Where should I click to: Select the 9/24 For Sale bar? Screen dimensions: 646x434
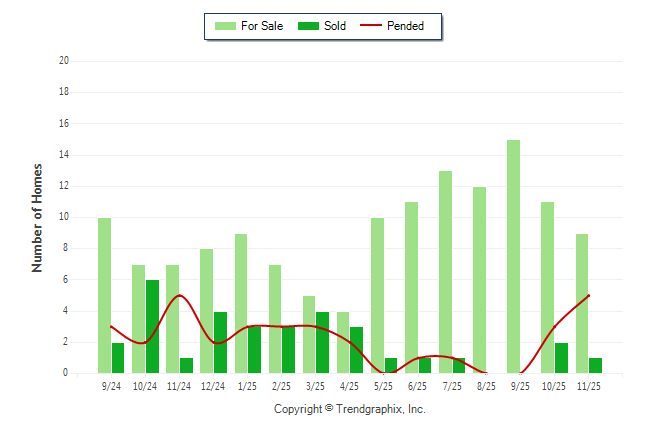104,295
